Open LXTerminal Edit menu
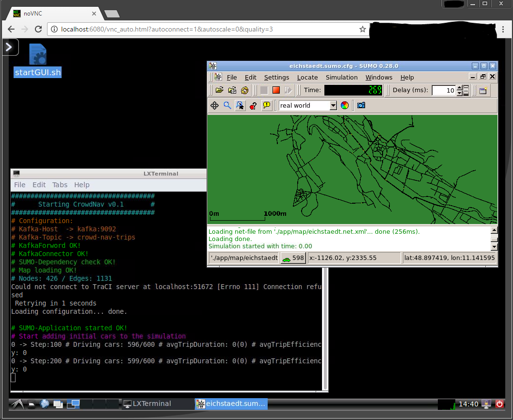Viewport: 513px width, 420px height. click(x=39, y=185)
